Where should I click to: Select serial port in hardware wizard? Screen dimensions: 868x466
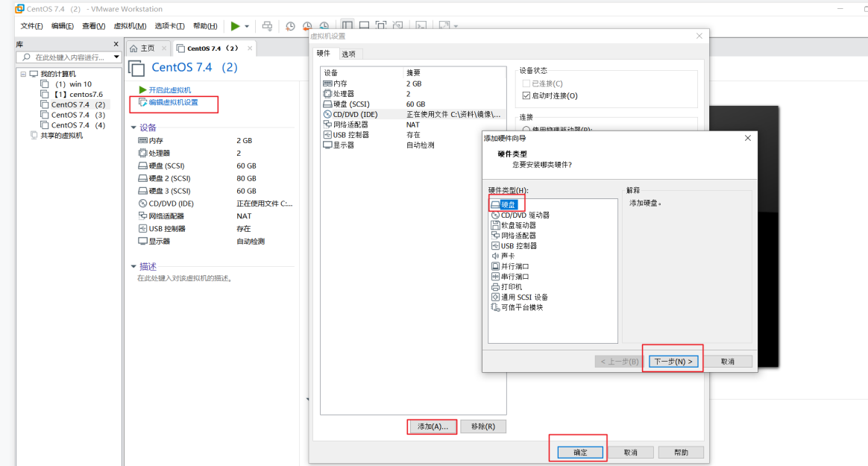(x=510, y=277)
